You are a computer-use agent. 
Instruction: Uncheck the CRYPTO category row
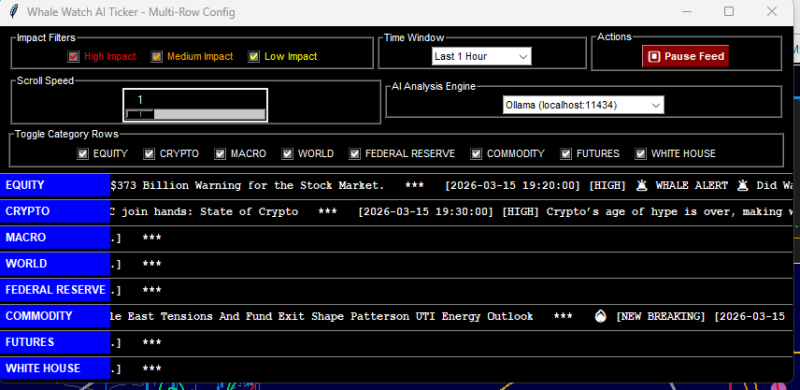pos(149,154)
